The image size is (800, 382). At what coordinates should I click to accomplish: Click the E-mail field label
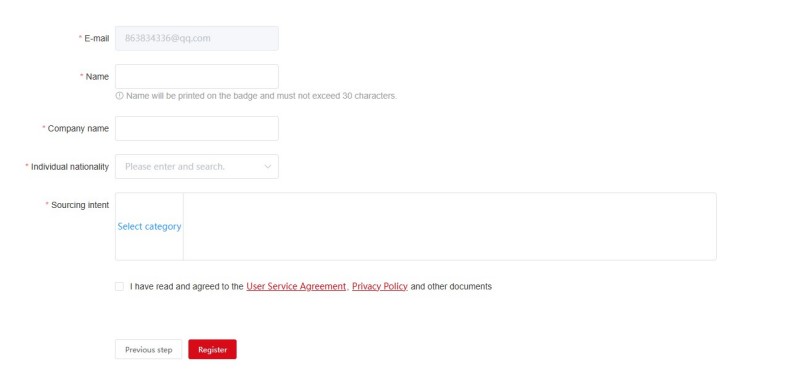tap(94, 38)
